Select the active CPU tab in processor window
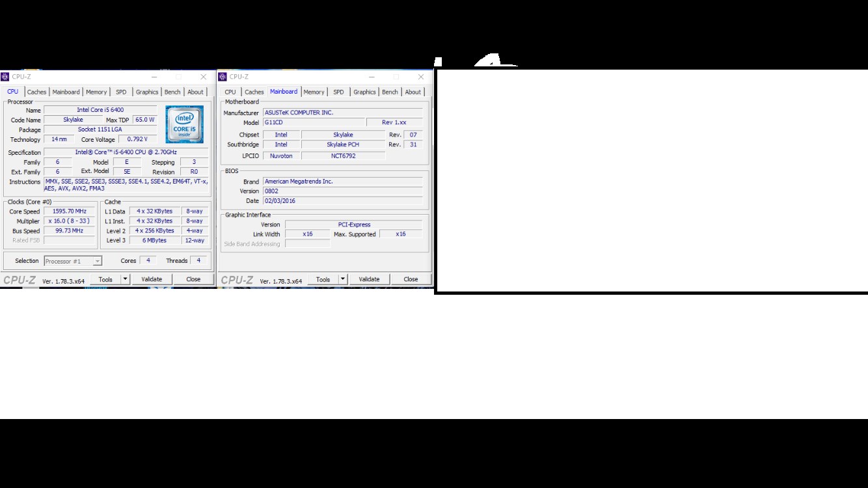868x488 pixels. pos(13,91)
